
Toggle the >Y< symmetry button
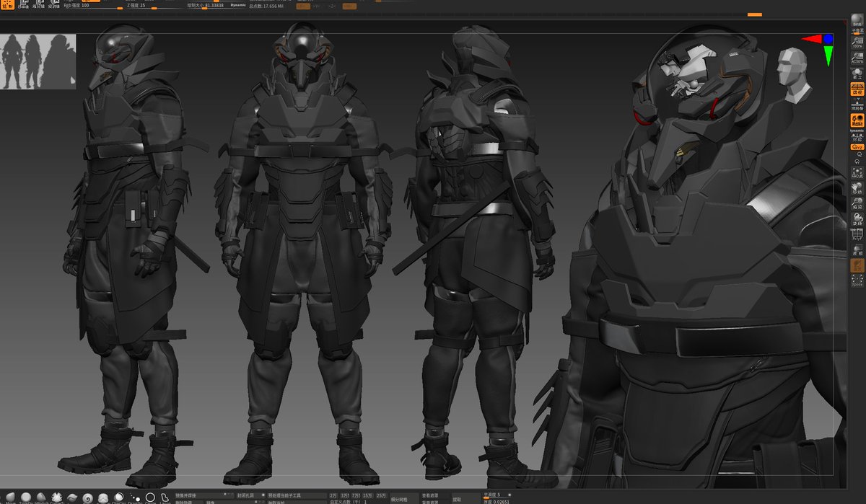tap(317, 6)
